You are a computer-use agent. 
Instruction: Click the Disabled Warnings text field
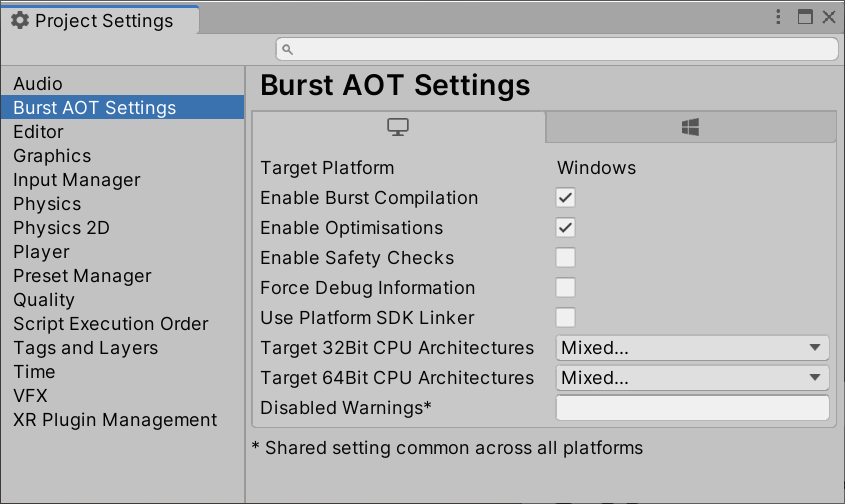(692, 408)
